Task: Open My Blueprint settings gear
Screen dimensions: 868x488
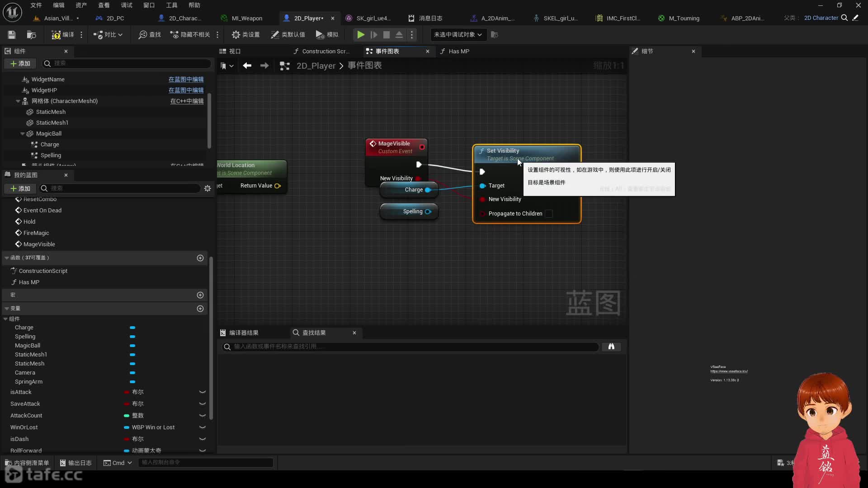Action: pos(208,188)
